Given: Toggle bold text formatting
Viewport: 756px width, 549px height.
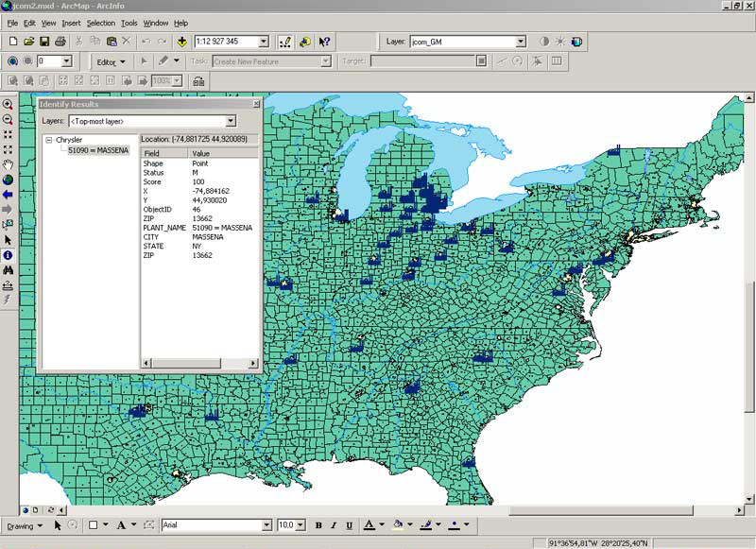Looking at the screenshot, I should pyautogui.click(x=318, y=525).
